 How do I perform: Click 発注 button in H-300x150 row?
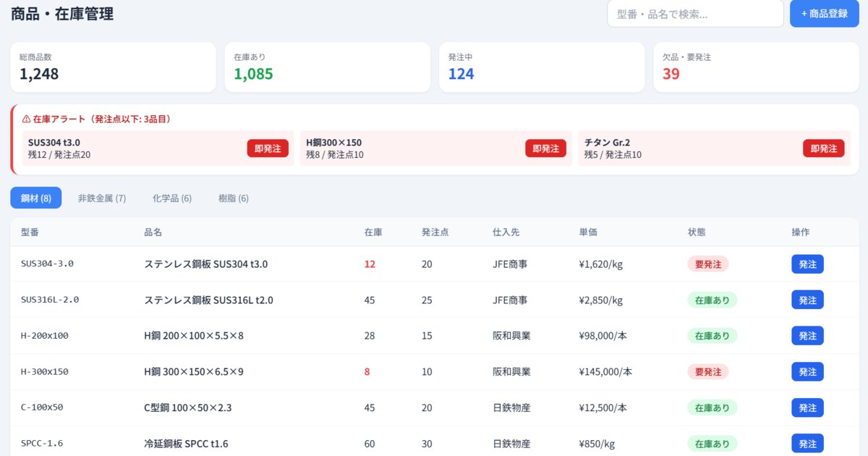point(807,371)
